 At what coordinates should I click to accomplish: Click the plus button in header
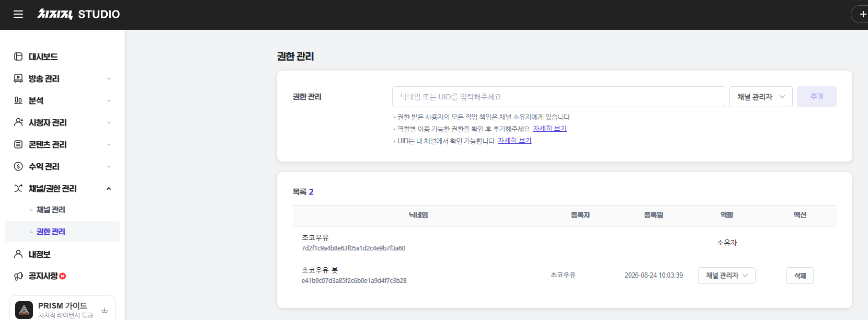coord(862,14)
